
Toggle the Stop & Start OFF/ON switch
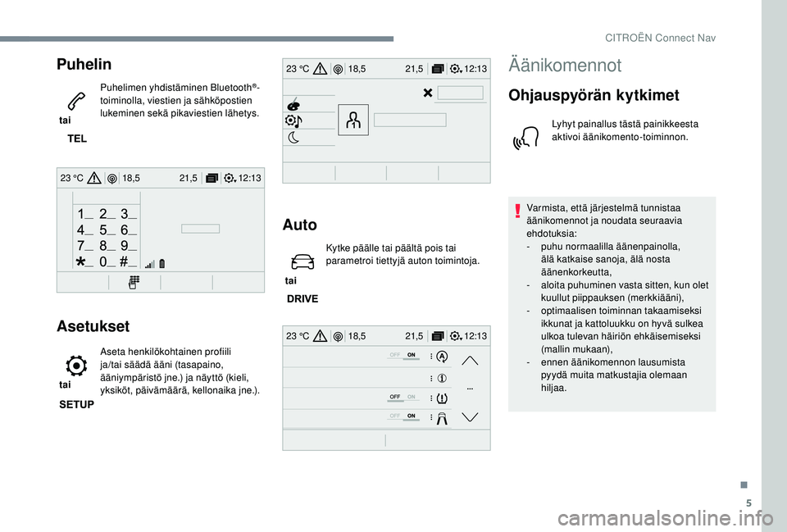coord(403,356)
